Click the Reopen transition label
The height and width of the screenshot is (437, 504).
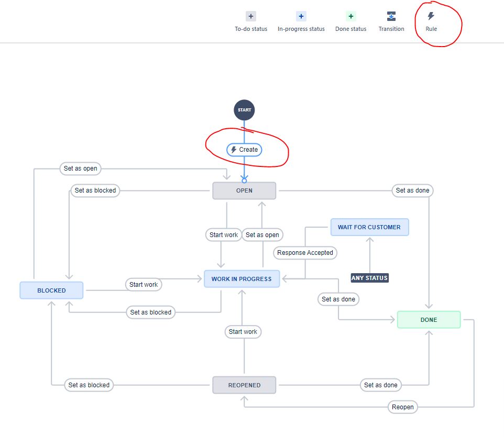pyautogui.click(x=402, y=407)
